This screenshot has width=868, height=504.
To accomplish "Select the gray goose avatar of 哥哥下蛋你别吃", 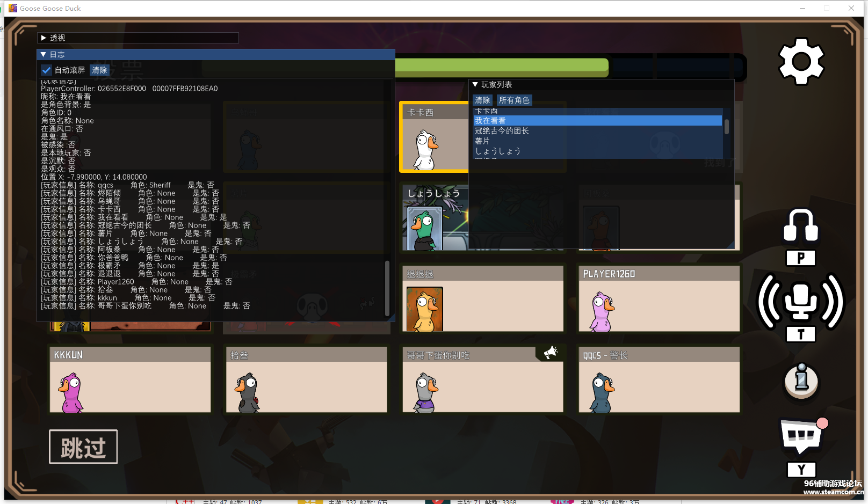I will (x=426, y=393).
